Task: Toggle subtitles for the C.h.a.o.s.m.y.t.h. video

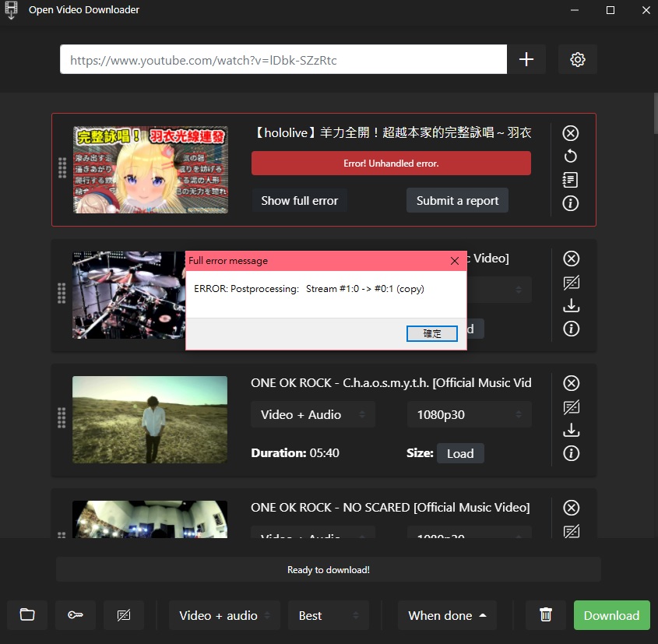Action: pyautogui.click(x=571, y=406)
